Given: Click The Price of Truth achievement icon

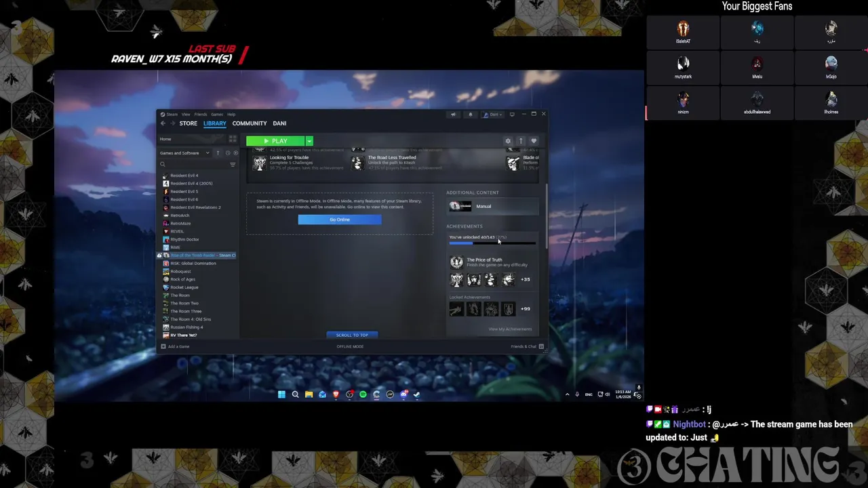Looking at the screenshot, I should click(456, 262).
